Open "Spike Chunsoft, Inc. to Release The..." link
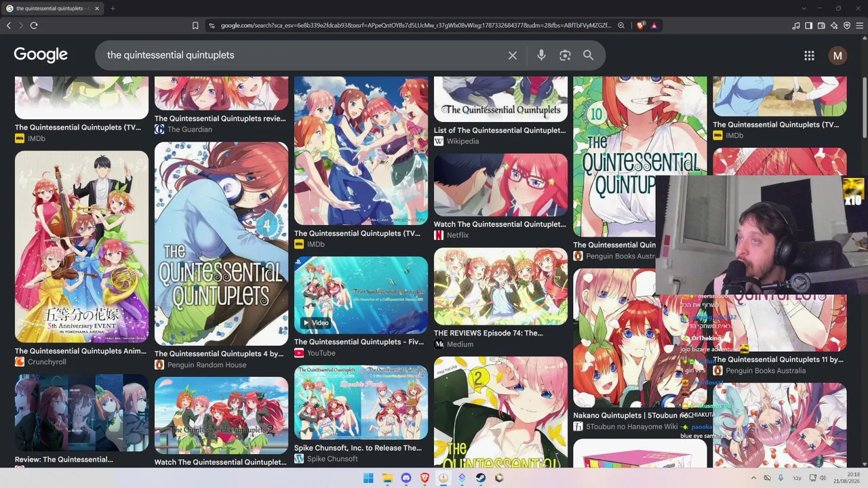868x488 pixels. (x=358, y=448)
